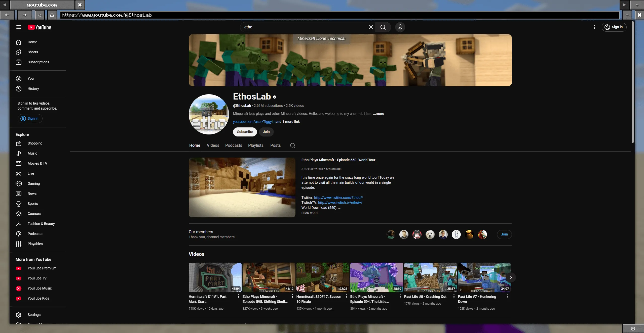Open the You section in sidebar

point(38,78)
